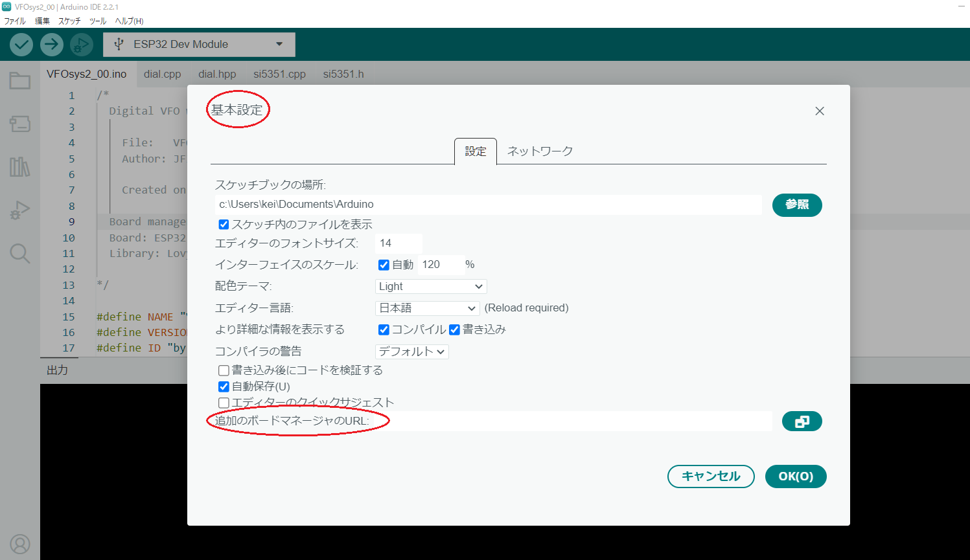The image size is (970, 560).
Task: Click the Upload arrow toolbar button
Action: (x=52, y=45)
